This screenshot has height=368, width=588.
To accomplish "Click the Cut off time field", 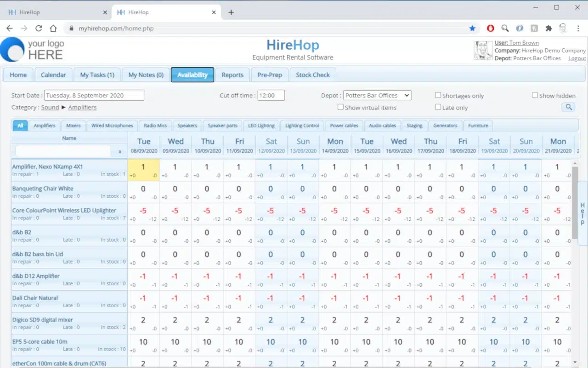I will point(271,95).
